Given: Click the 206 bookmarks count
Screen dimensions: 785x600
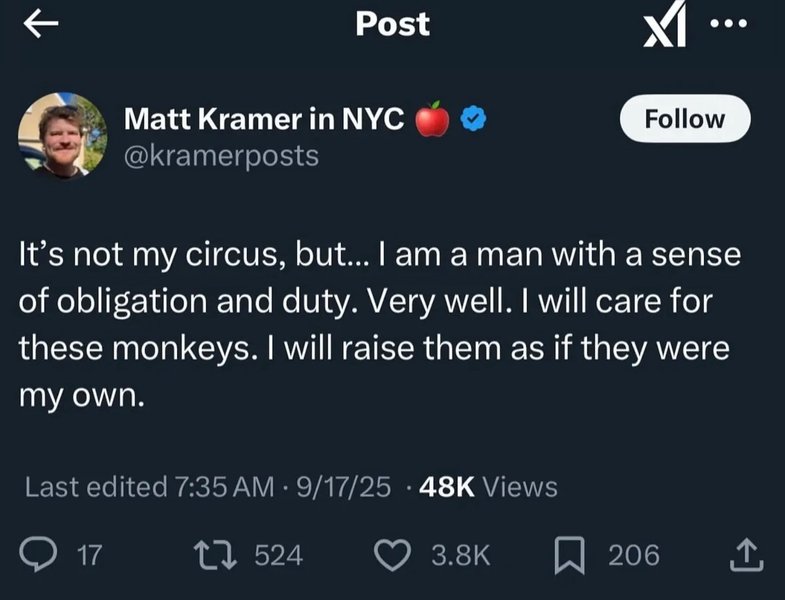Looking at the screenshot, I should 634,554.
